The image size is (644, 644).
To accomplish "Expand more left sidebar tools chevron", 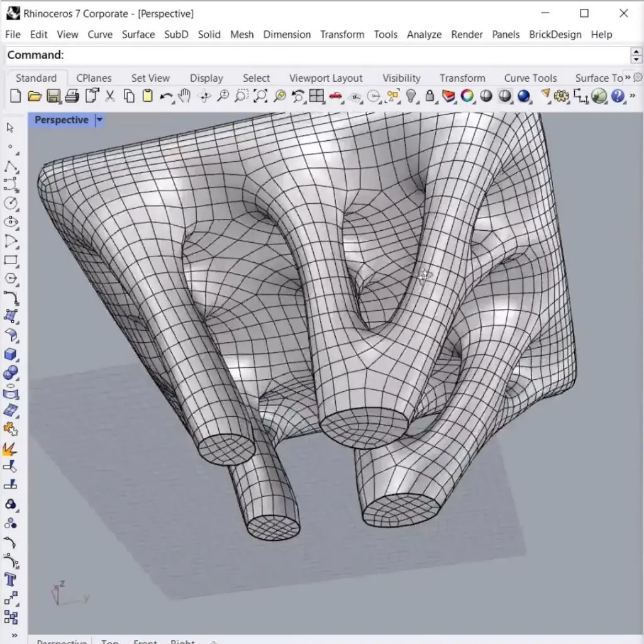I will [14, 635].
